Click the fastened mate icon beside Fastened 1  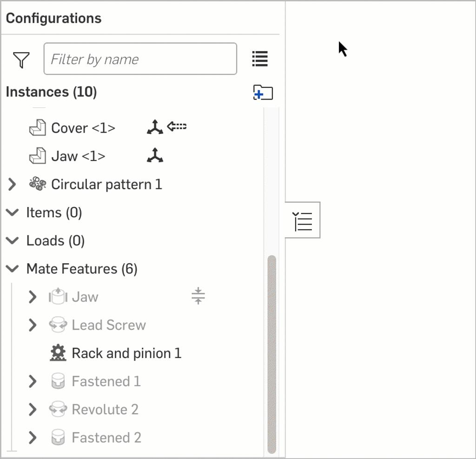point(58,381)
